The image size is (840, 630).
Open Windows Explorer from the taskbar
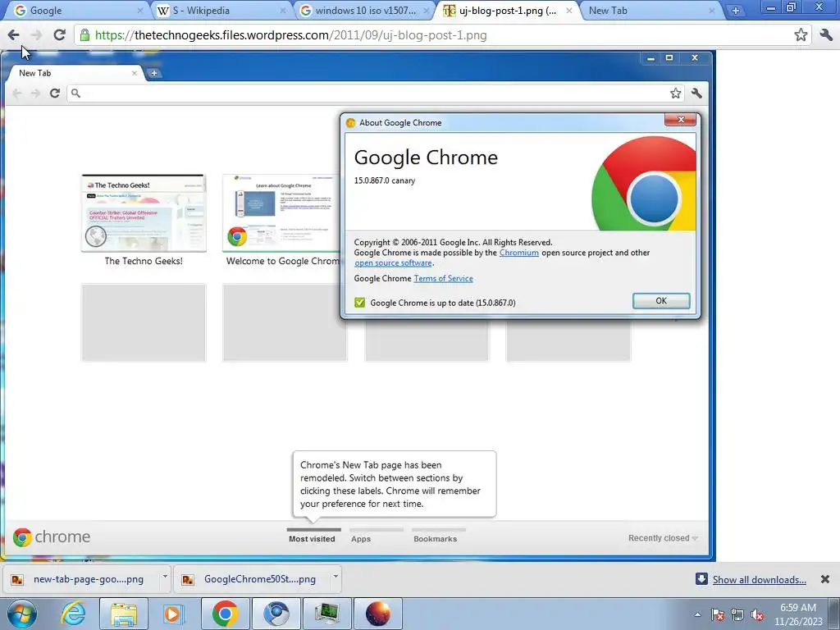point(124,614)
